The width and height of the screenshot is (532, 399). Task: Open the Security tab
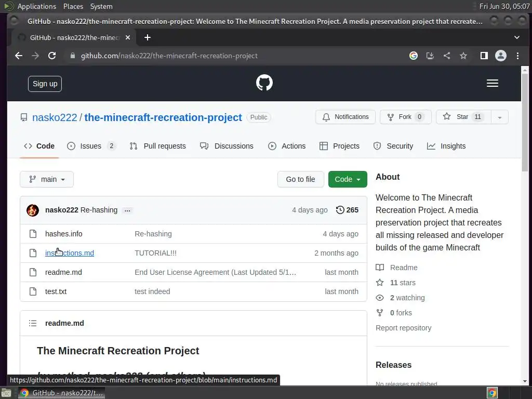click(x=393, y=146)
